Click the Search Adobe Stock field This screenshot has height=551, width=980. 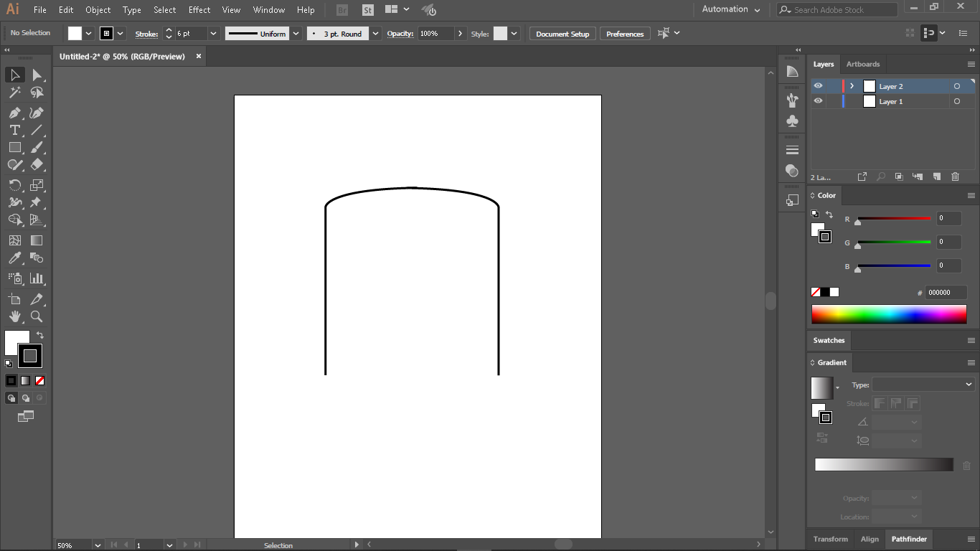[837, 10]
